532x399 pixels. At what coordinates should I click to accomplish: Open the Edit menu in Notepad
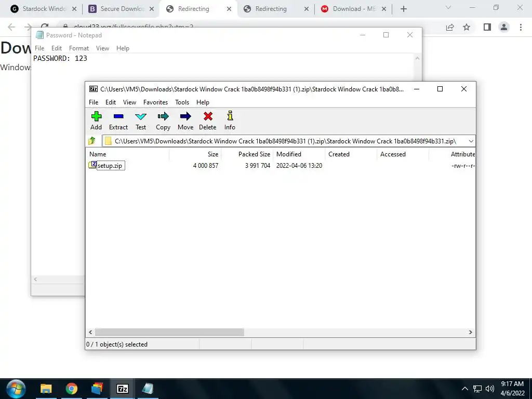(x=56, y=48)
